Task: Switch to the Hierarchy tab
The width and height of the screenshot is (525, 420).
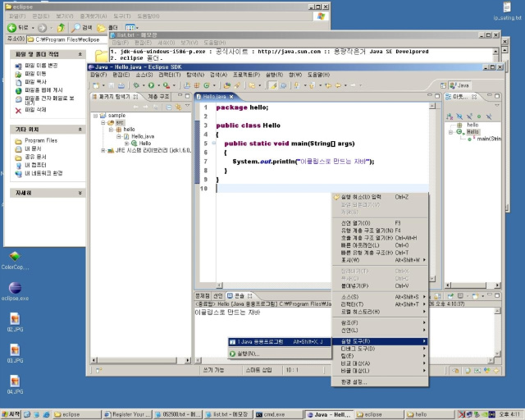Action: pyautogui.click(x=158, y=97)
